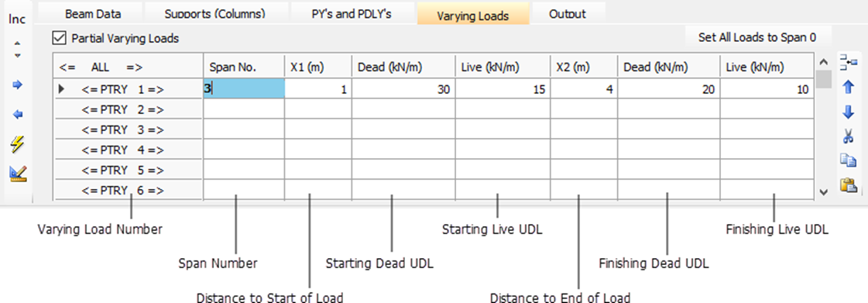Image resolution: width=868 pixels, height=303 pixels.
Task: Click the yellow lightning bolt icon
Action: click(17, 144)
